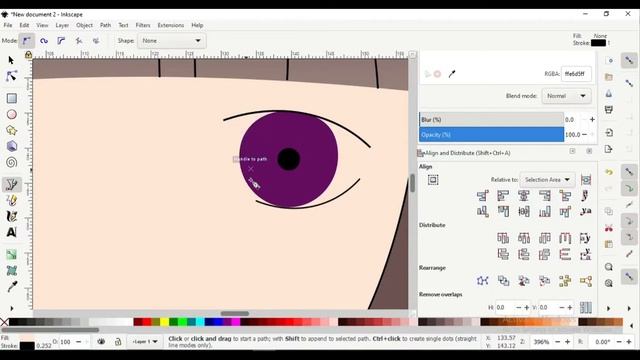
Task: Select the Gradient tool
Action: [11, 255]
